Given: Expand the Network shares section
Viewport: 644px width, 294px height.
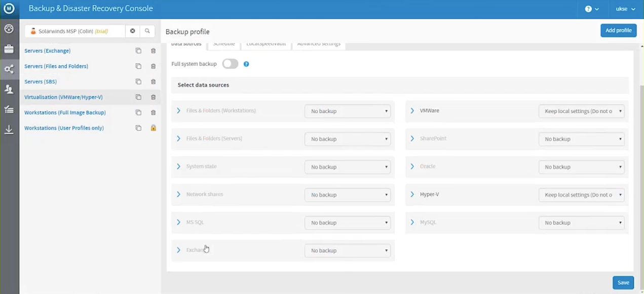Looking at the screenshot, I should click(178, 194).
